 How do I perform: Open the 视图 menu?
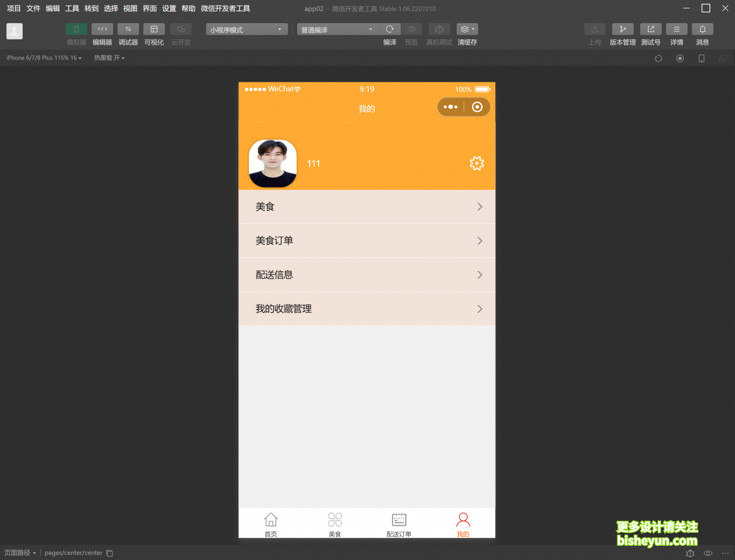coord(130,8)
